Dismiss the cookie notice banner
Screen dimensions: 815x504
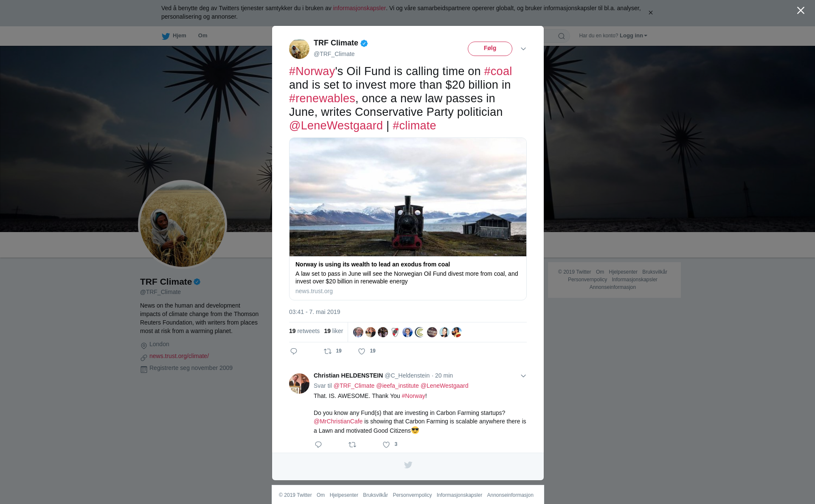[x=650, y=12]
